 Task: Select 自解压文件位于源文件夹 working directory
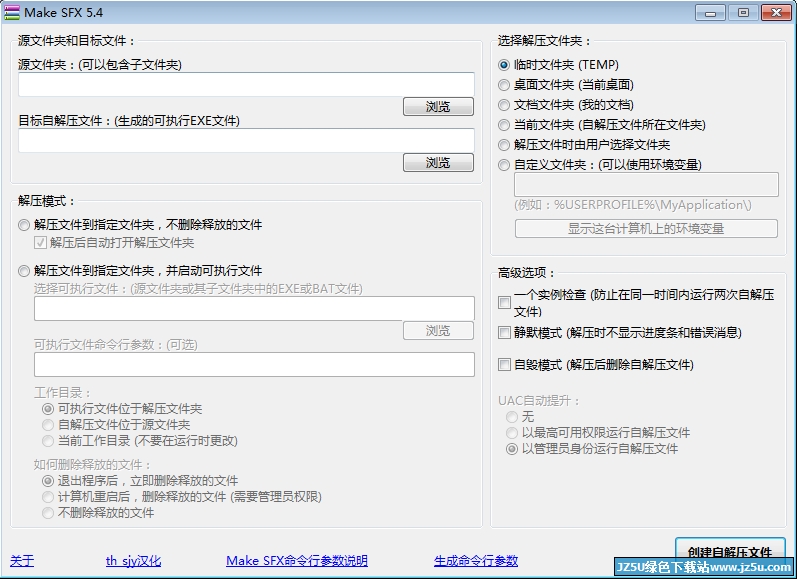(x=48, y=425)
